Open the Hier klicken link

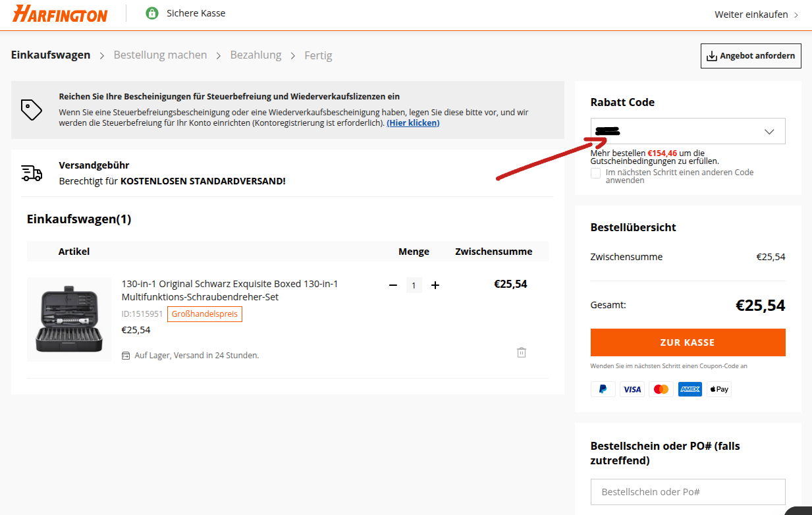coord(414,122)
